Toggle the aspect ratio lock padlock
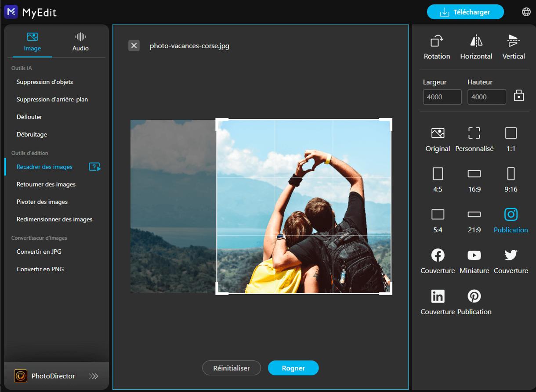Viewport: 536px width, 392px height. [x=518, y=97]
